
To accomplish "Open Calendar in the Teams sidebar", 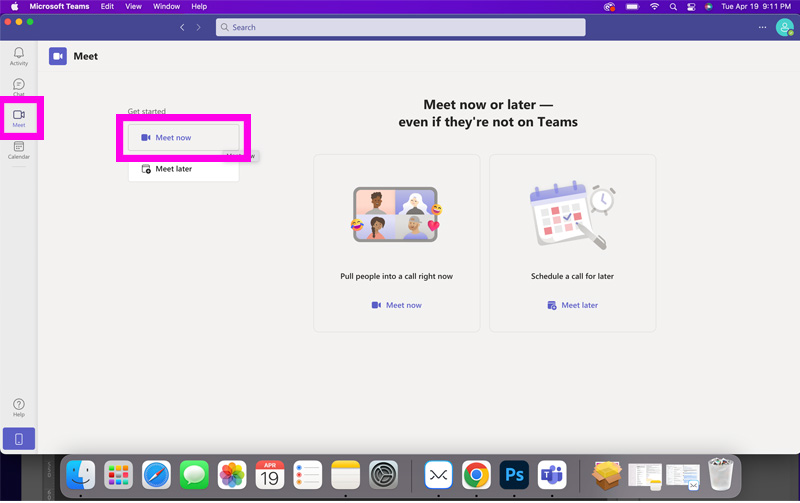I will tap(19, 150).
